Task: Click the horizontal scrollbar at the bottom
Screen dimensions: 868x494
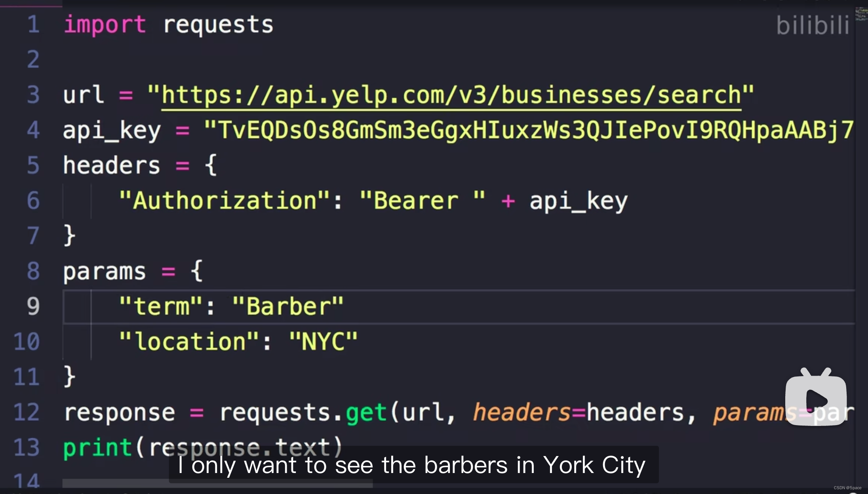Action: (217, 483)
